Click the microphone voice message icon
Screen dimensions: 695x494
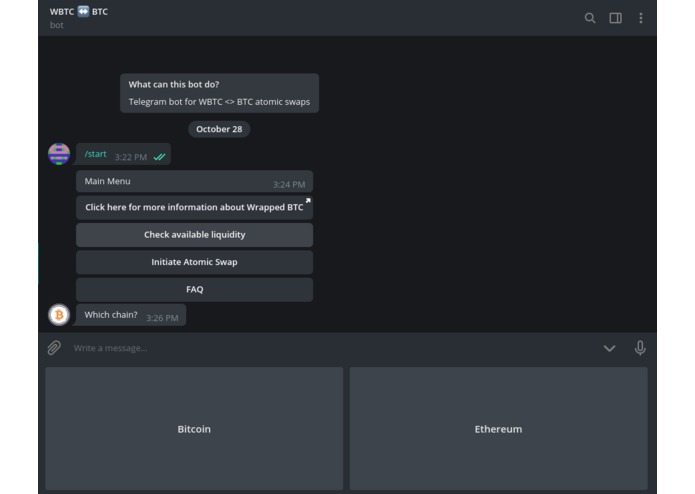pyautogui.click(x=640, y=348)
